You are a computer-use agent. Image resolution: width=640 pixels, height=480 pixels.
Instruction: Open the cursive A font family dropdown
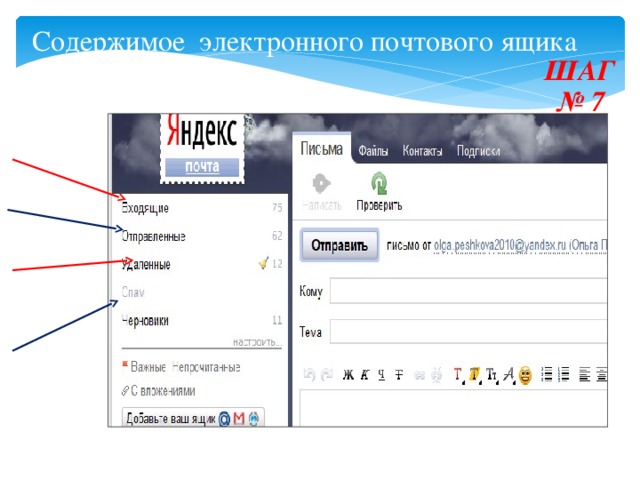pyautogui.click(x=509, y=375)
